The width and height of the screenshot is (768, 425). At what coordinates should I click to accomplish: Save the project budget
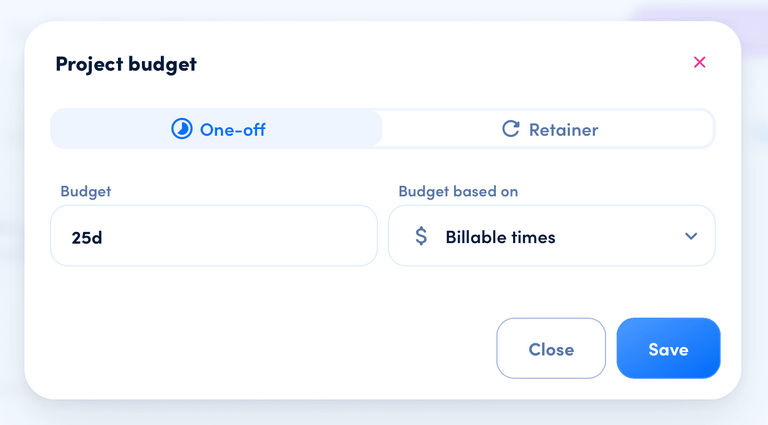coord(668,348)
